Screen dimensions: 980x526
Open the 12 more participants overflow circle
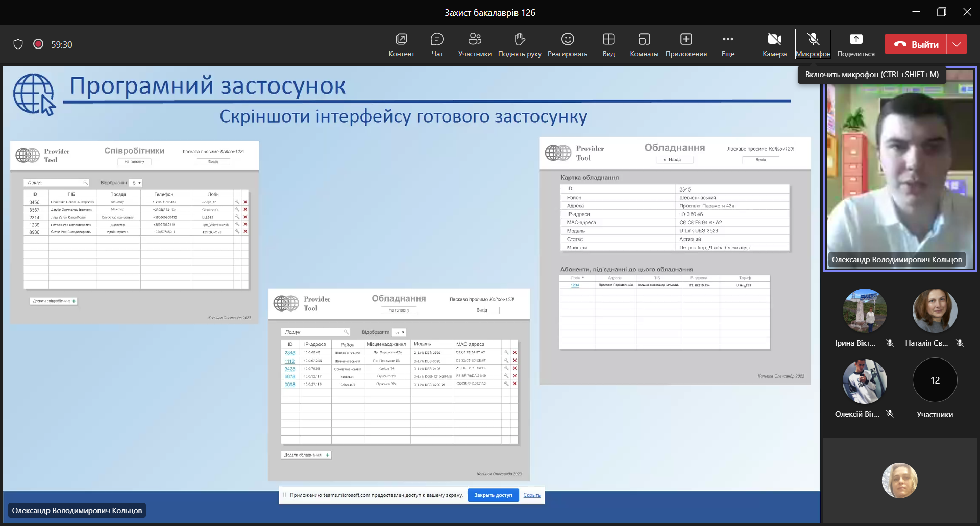click(x=935, y=380)
